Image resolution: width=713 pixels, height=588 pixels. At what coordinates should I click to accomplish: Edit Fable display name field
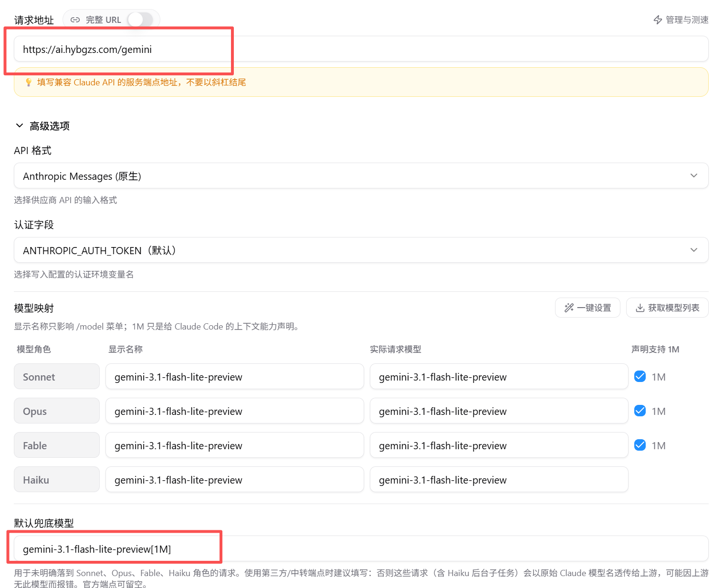coord(235,445)
